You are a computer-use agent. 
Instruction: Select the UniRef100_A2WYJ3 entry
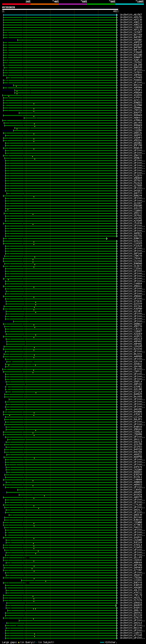(131, 60)
